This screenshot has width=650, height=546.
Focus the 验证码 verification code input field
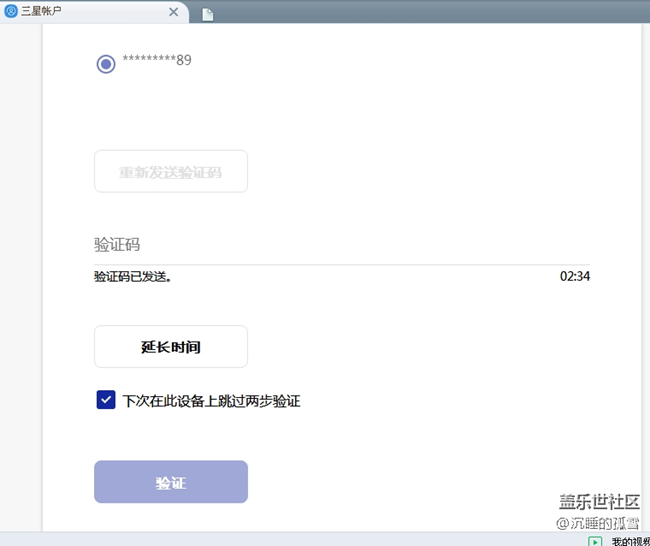pyautogui.click(x=342, y=245)
